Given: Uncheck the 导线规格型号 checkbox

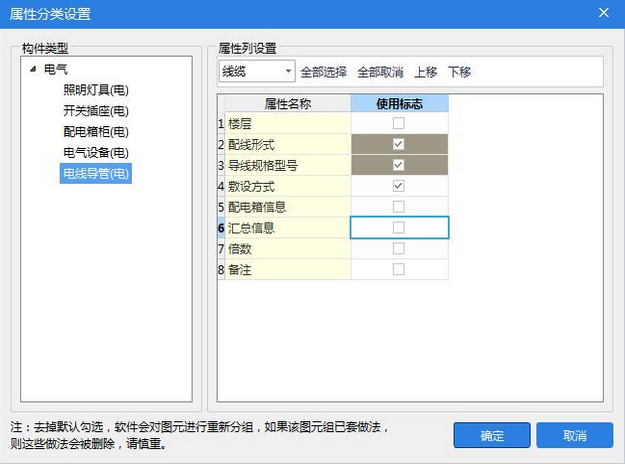Looking at the screenshot, I should [399, 165].
